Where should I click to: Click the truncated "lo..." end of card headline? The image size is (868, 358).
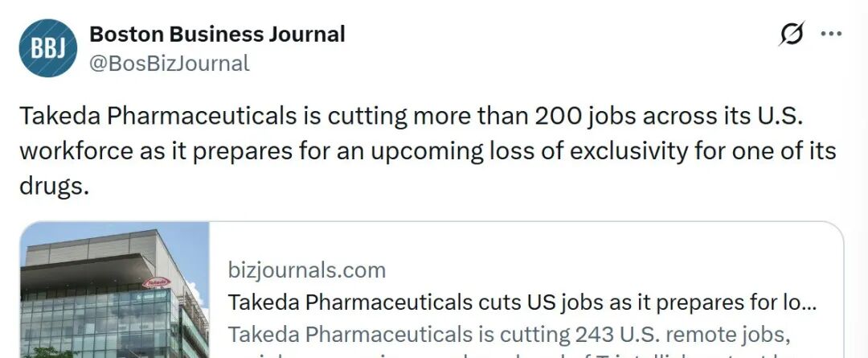pyautogui.click(x=801, y=302)
